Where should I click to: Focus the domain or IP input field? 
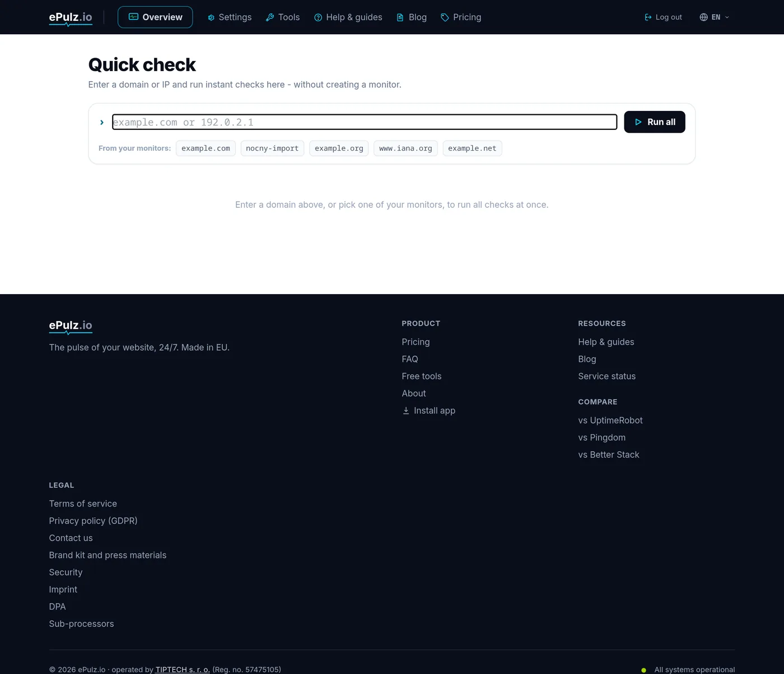pyautogui.click(x=365, y=122)
